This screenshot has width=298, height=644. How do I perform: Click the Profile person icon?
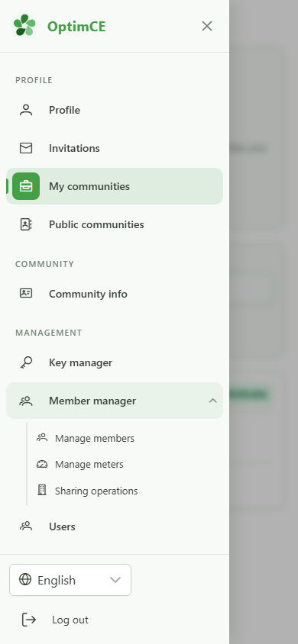click(26, 110)
